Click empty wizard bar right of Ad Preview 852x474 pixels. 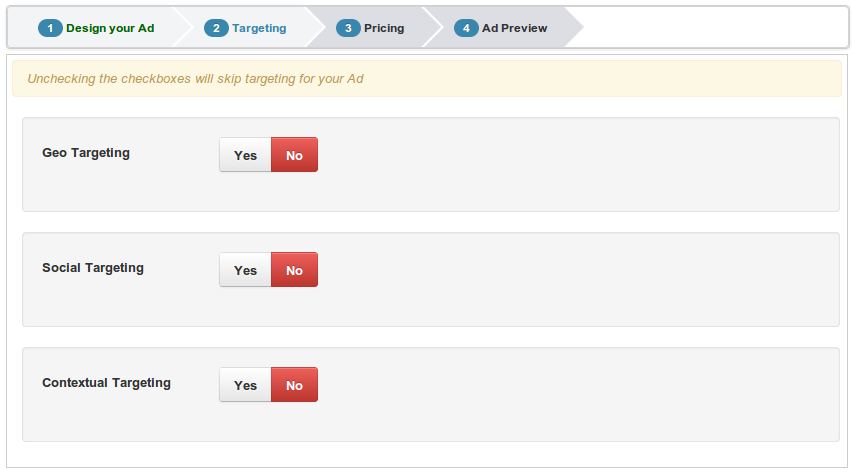tap(710, 28)
